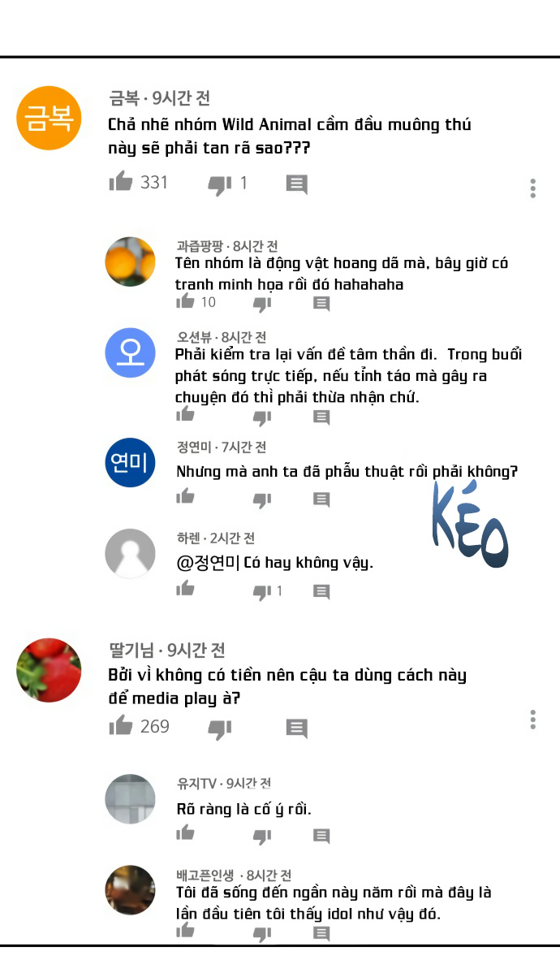This screenshot has width=560, height=964.
Task: Like the 과즙팡팡 reply with 10 likes
Action: pos(185,301)
